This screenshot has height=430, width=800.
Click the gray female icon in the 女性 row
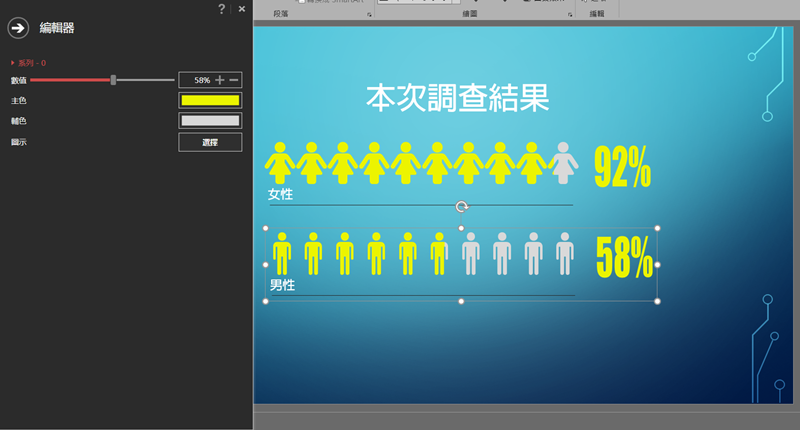click(x=563, y=163)
